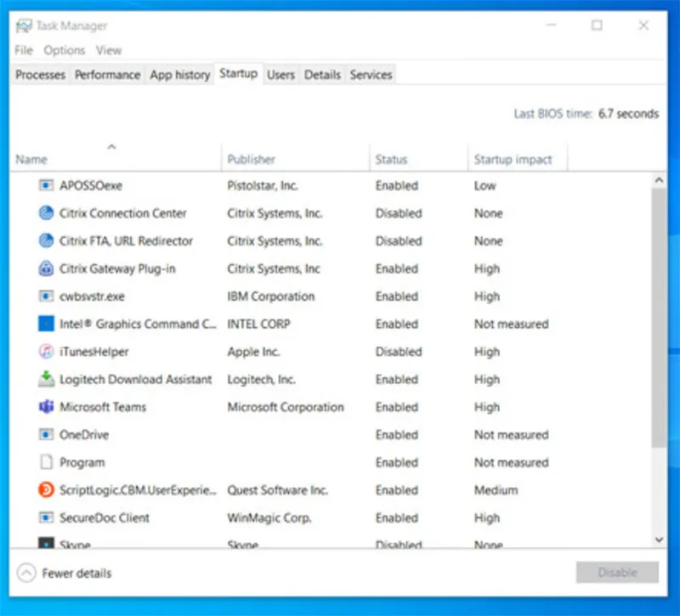Maximize the Task Manager window
The height and width of the screenshot is (616, 680).
pos(597,25)
